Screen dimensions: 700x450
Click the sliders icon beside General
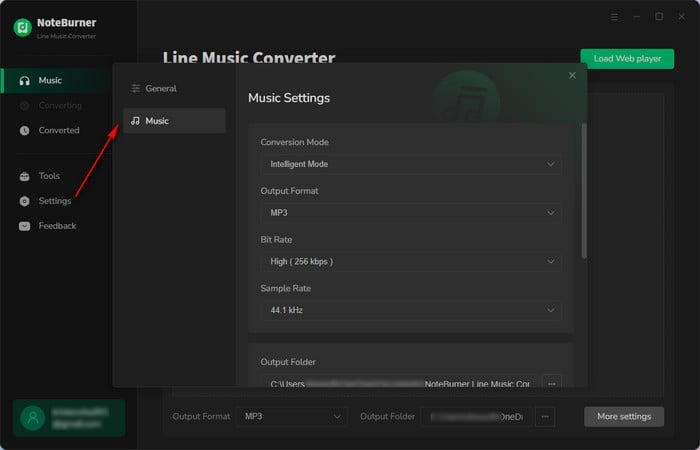(135, 88)
